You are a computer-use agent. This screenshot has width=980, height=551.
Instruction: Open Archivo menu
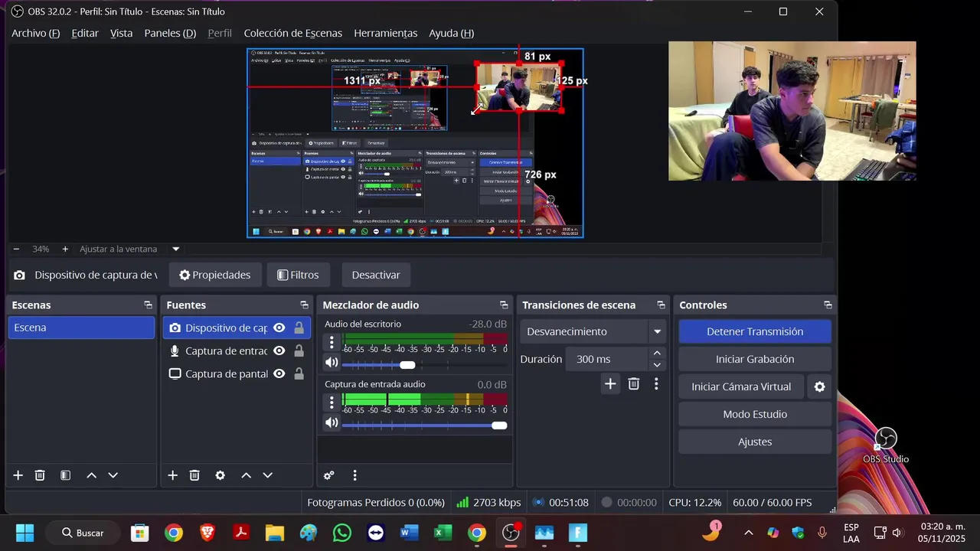[35, 33]
